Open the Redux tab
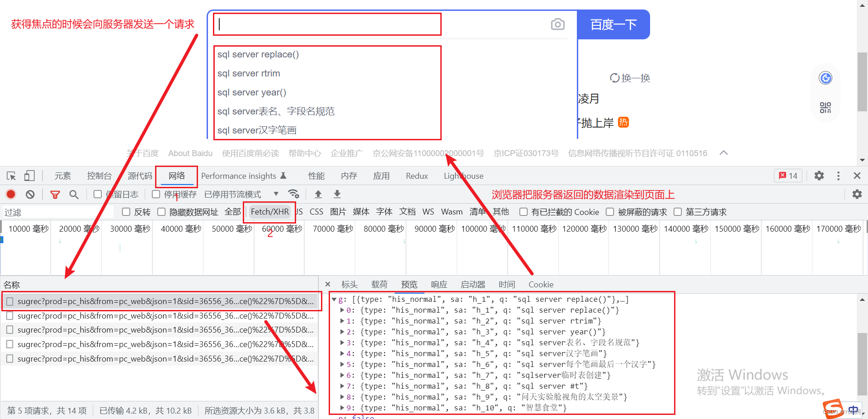 click(417, 176)
